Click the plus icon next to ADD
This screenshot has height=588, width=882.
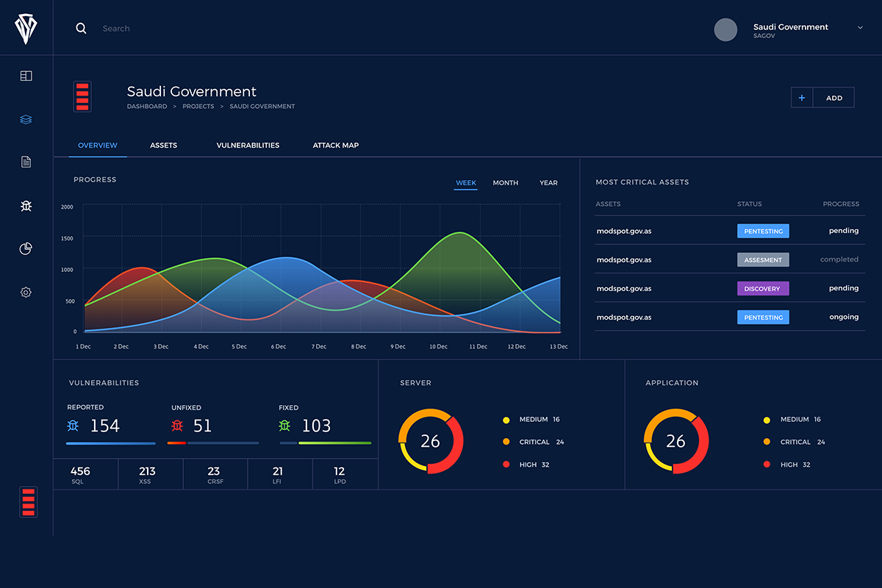coord(802,98)
